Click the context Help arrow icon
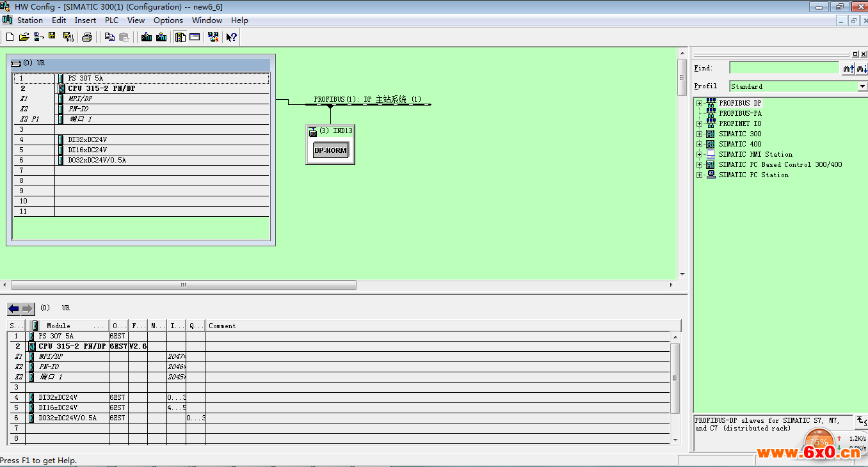This screenshot has height=467, width=868. click(232, 37)
